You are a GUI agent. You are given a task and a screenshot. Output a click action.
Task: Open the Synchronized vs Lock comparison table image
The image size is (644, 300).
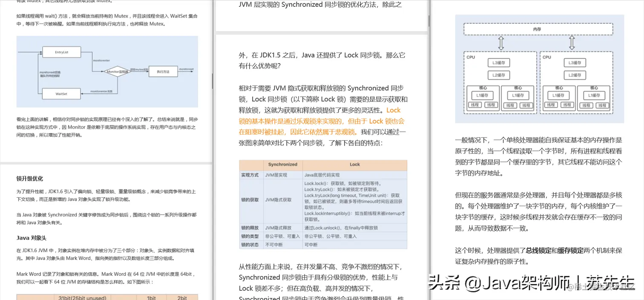(323, 205)
